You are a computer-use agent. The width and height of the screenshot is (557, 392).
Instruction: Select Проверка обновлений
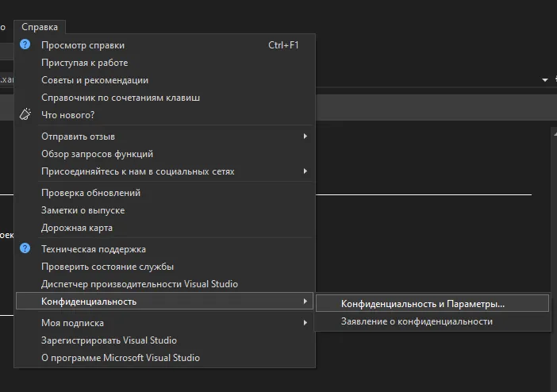164,193
